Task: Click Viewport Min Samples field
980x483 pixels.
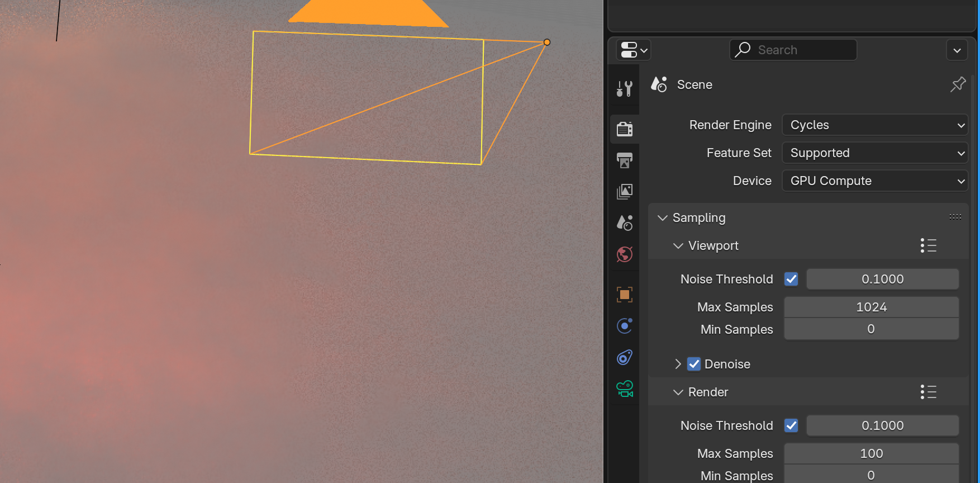Action: (871, 329)
